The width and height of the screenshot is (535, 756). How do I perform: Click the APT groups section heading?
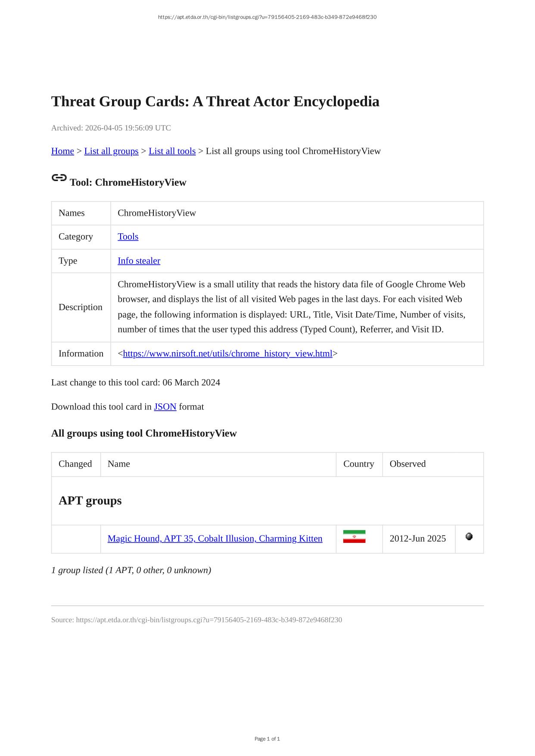pyautogui.click(x=90, y=501)
